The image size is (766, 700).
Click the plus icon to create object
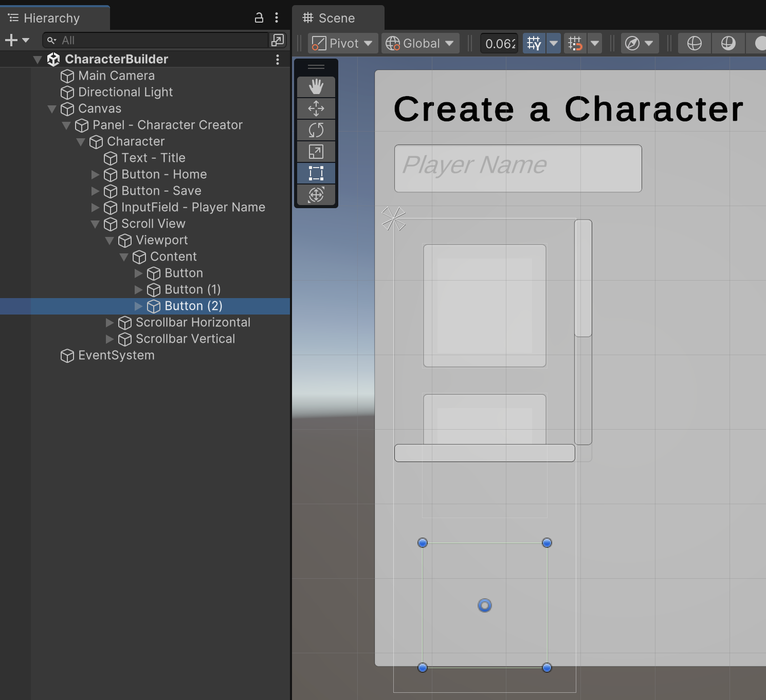pyautogui.click(x=11, y=40)
